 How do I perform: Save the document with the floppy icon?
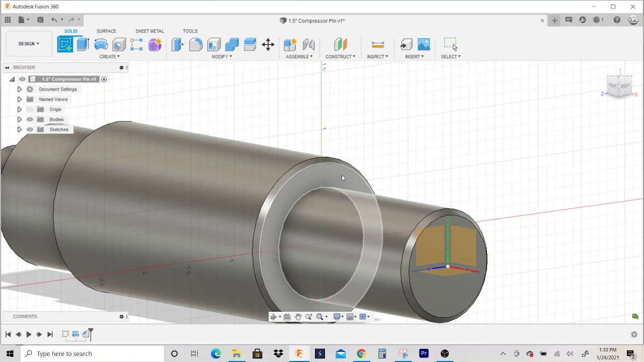click(40, 20)
